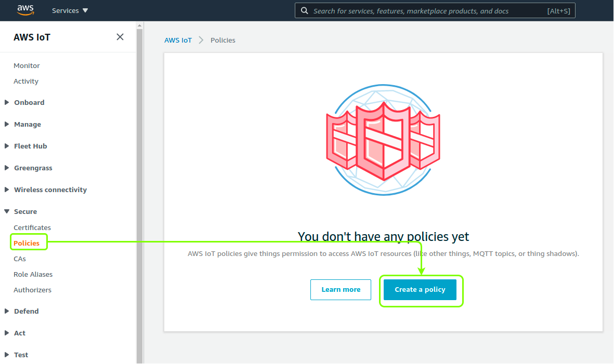Open Role Aliases page
Viewport: 614px width, 364px height.
(x=33, y=275)
